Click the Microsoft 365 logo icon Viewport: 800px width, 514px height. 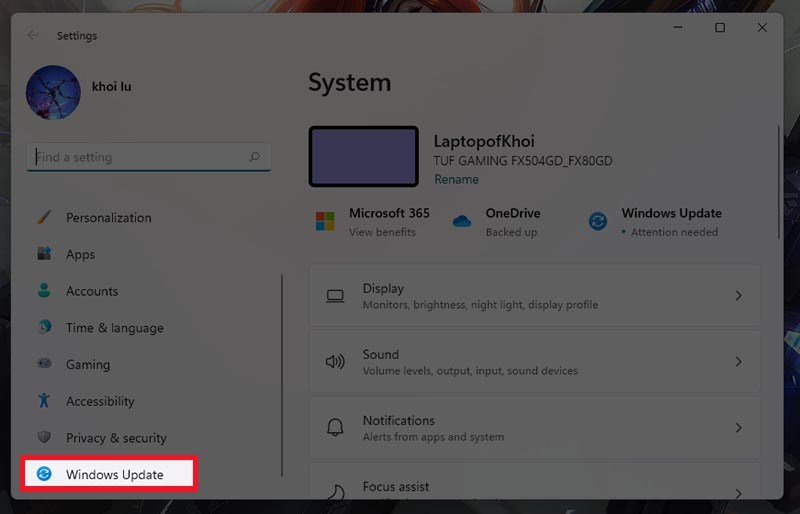click(x=325, y=222)
